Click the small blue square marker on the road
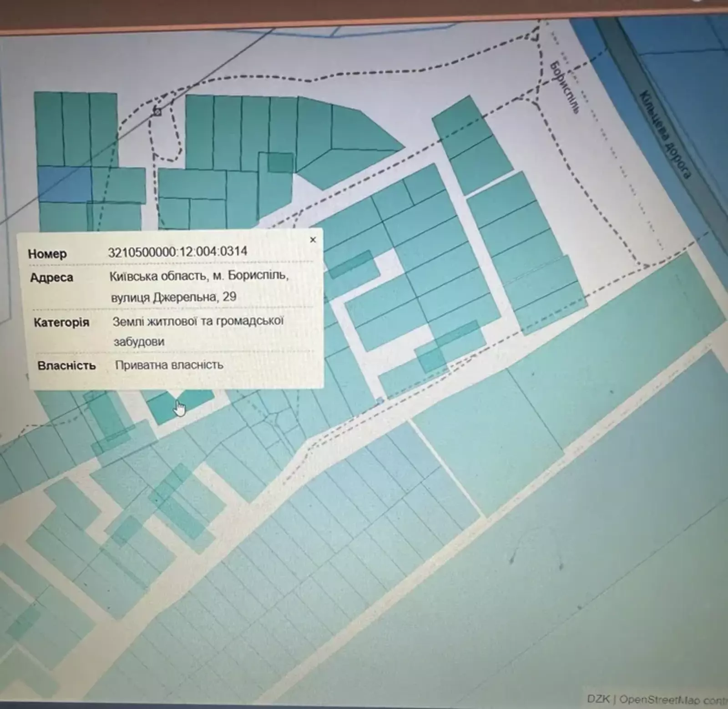This screenshot has height=709, width=728. pyautogui.click(x=380, y=400)
